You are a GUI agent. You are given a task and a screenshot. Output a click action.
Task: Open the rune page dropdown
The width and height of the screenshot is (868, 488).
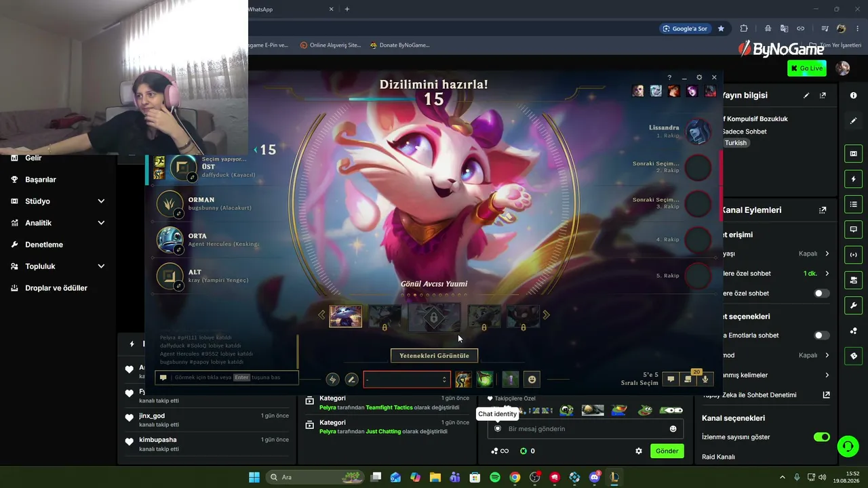pyautogui.click(x=407, y=380)
